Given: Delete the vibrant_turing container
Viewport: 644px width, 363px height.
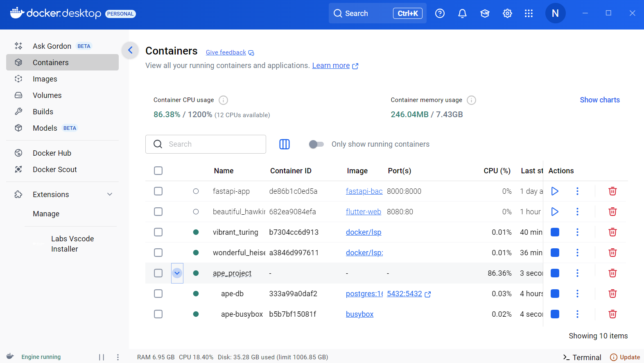Looking at the screenshot, I should tap(612, 232).
